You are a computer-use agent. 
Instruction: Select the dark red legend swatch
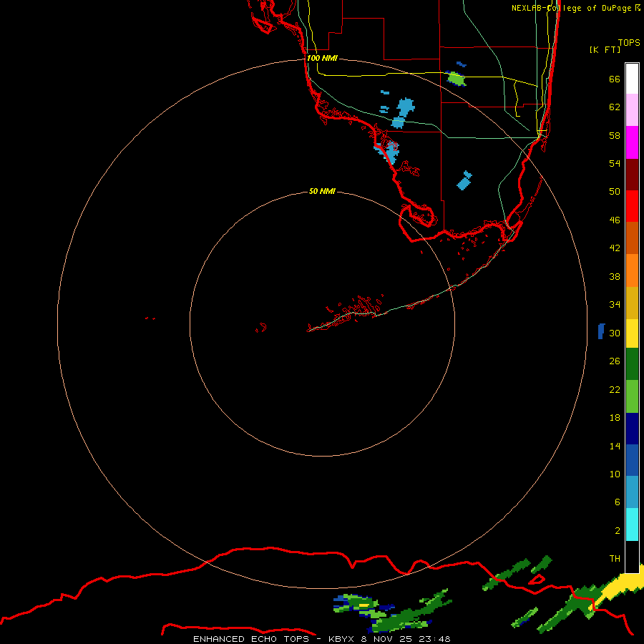tap(632, 174)
